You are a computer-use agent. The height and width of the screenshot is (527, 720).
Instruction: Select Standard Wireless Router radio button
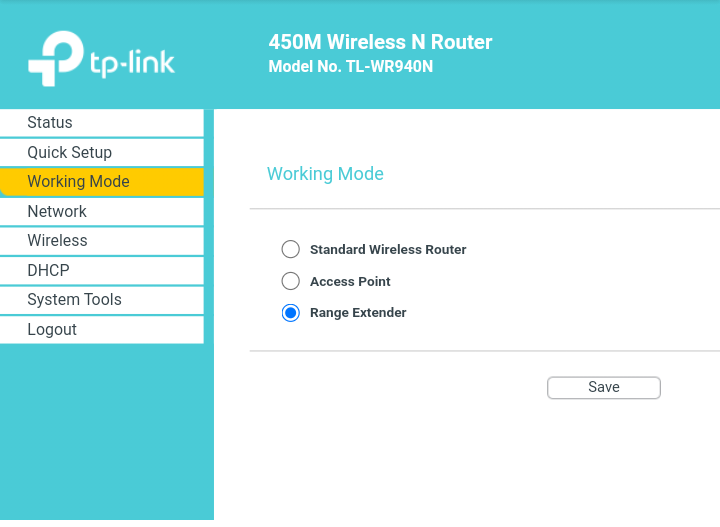(x=291, y=249)
